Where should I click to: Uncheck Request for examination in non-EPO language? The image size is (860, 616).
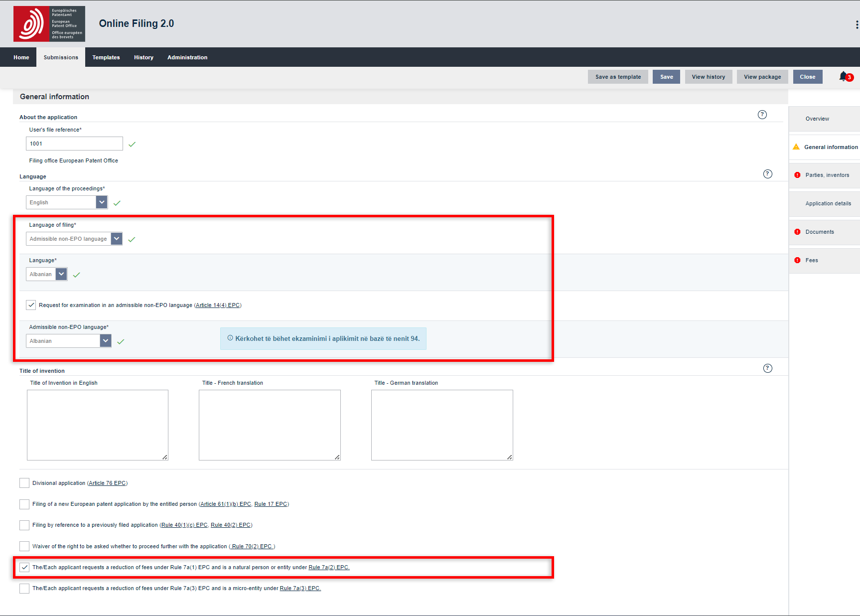(31, 305)
